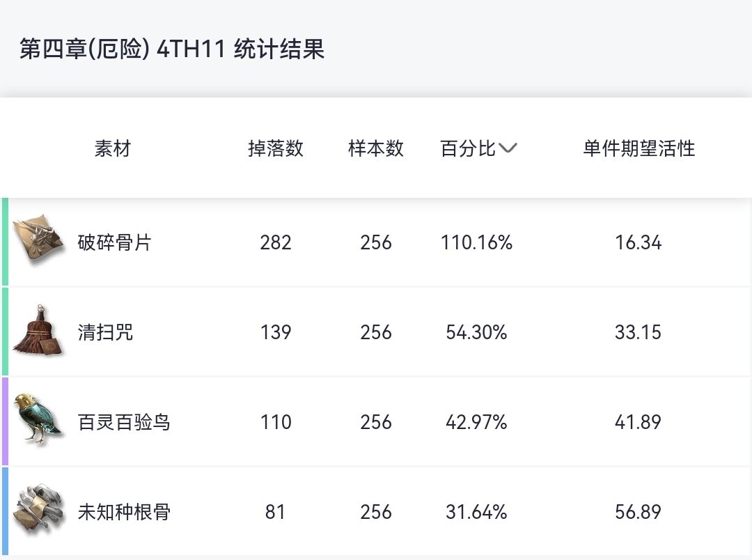Click the 单件期望活性 column header
Image resolution: width=752 pixels, height=560 pixels.
[639, 148]
